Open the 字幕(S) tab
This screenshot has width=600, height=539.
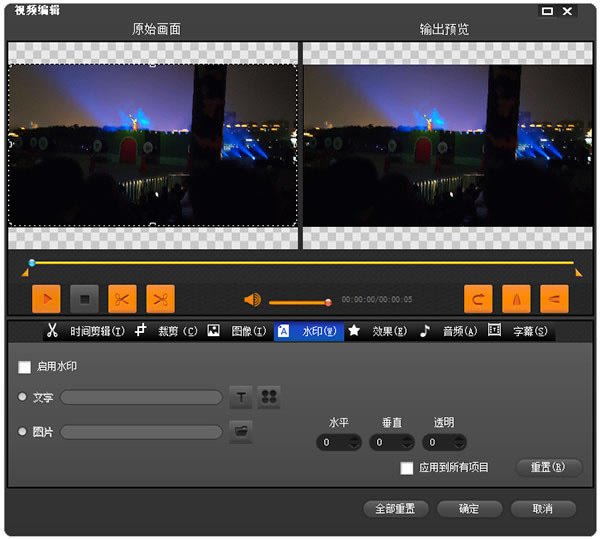point(530,331)
